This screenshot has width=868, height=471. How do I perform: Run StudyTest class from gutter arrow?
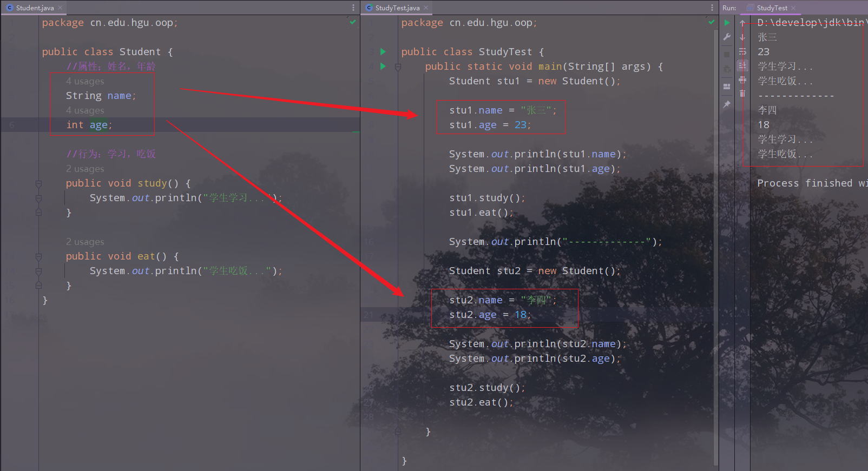[383, 52]
